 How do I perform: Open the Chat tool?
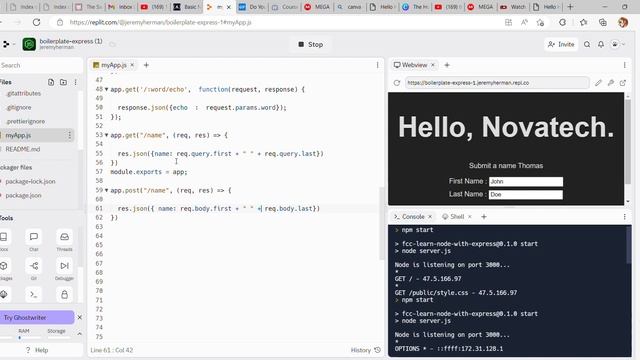pyautogui.click(x=33, y=240)
